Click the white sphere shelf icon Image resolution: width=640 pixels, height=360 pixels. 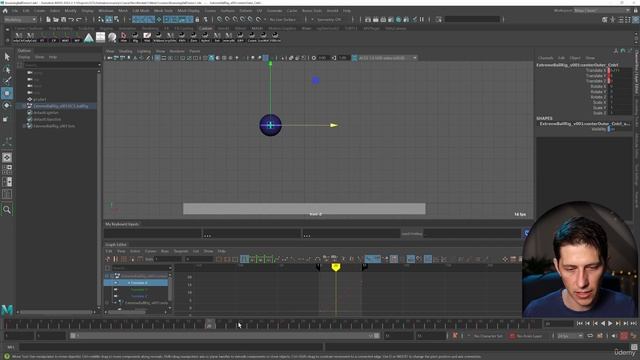pos(112,38)
